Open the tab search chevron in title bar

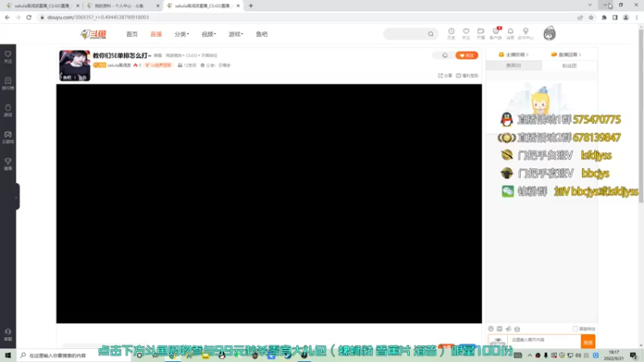590,5
